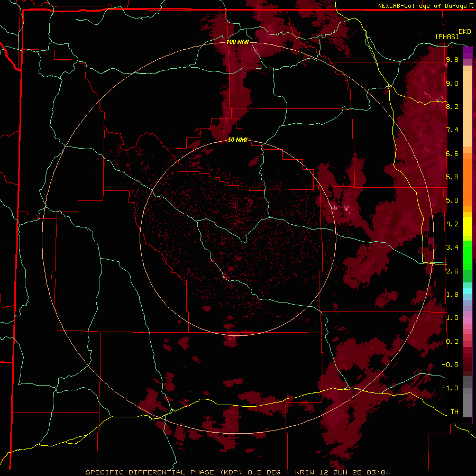Click the 3.4 legend value
The image size is (476, 476).
click(452, 248)
